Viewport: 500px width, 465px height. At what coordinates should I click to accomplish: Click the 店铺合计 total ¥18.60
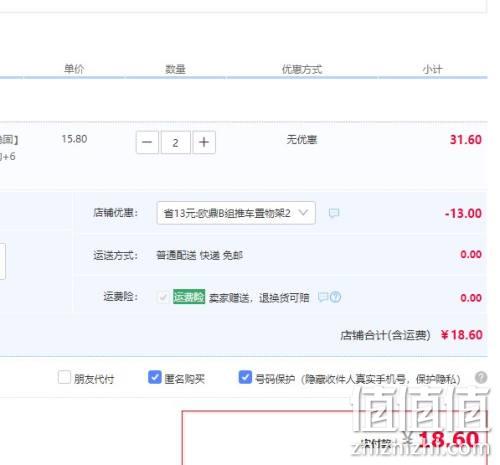pos(461,335)
